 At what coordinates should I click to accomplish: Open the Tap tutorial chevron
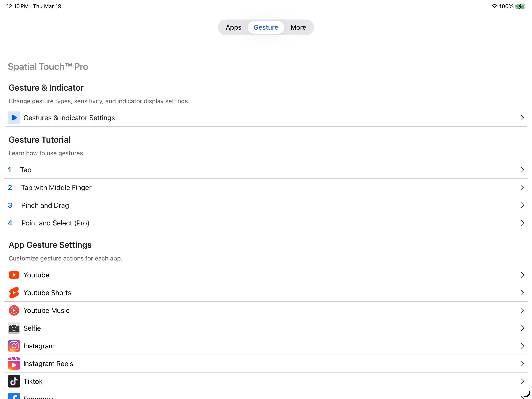coord(522,170)
